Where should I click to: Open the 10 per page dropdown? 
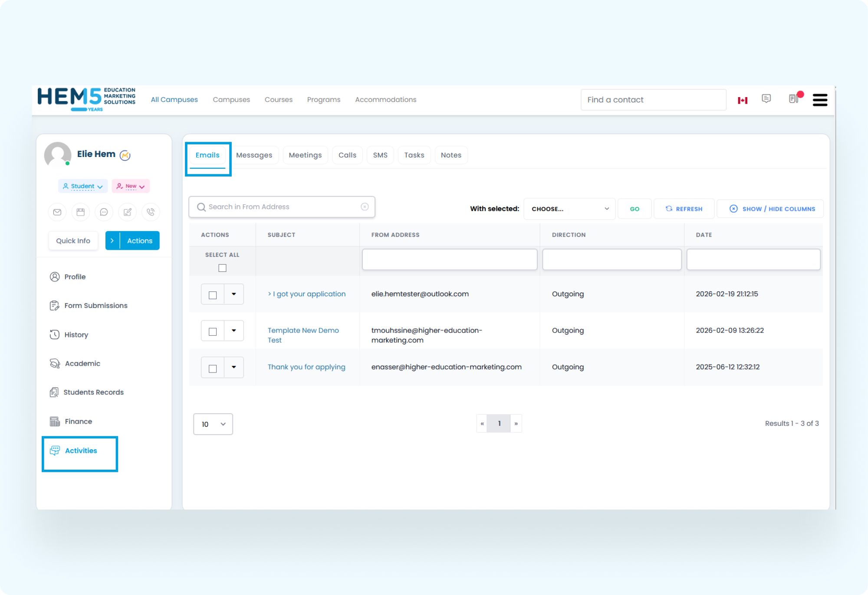tap(213, 424)
